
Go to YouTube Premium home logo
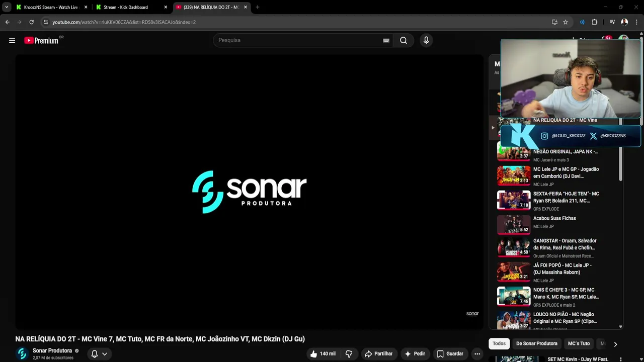42,40
